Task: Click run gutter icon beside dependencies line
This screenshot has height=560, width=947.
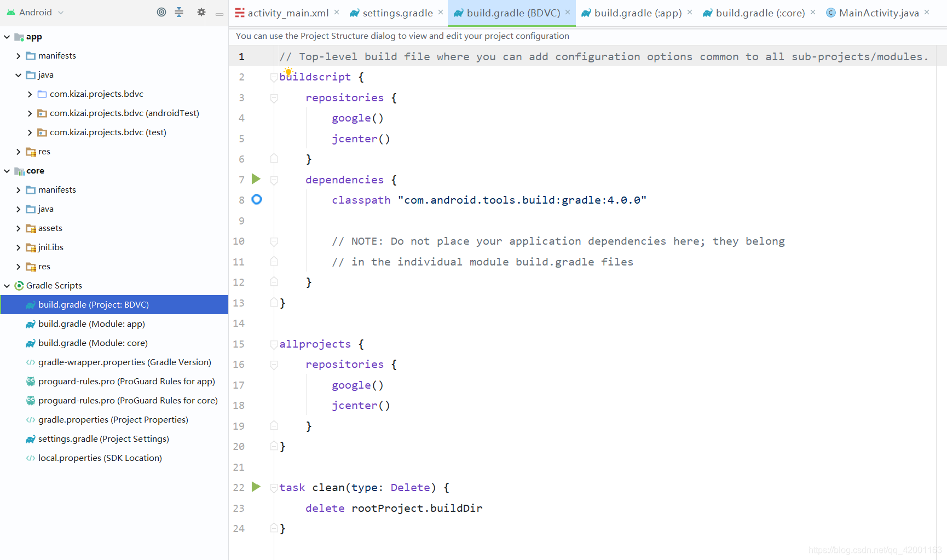Action: coord(256,179)
